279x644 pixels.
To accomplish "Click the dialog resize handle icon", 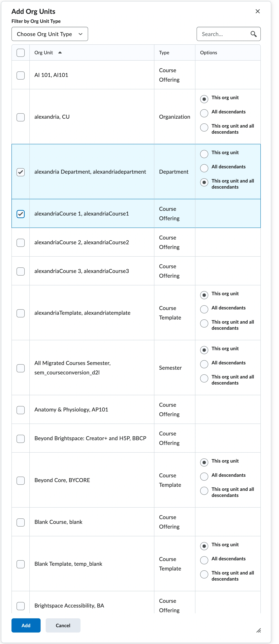I will (259, 630).
